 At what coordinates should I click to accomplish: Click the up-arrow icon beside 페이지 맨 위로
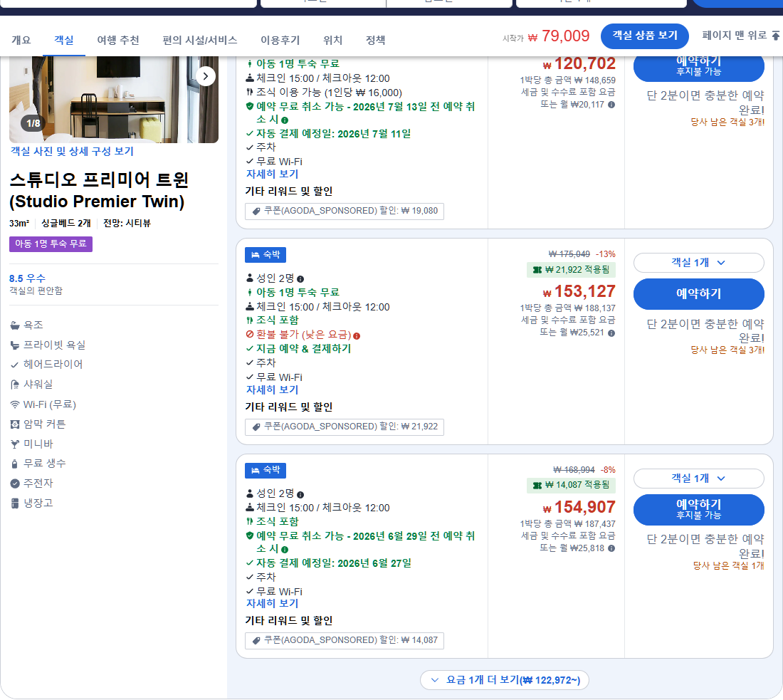pyautogui.click(x=775, y=36)
